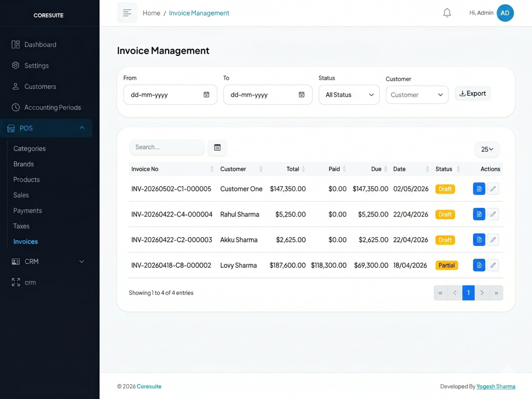Focus the From date field
Viewport: 532px width, 399px height.
pyautogui.click(x=170, y=95)
